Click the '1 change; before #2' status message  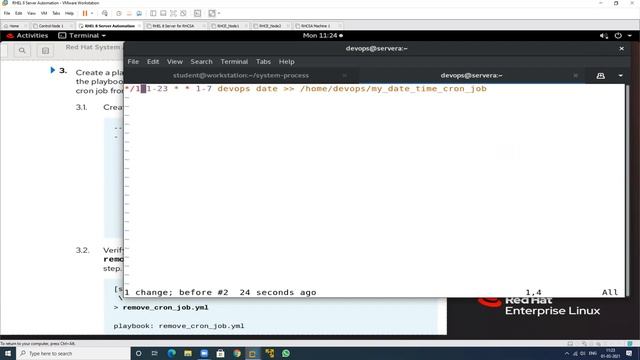176,292
